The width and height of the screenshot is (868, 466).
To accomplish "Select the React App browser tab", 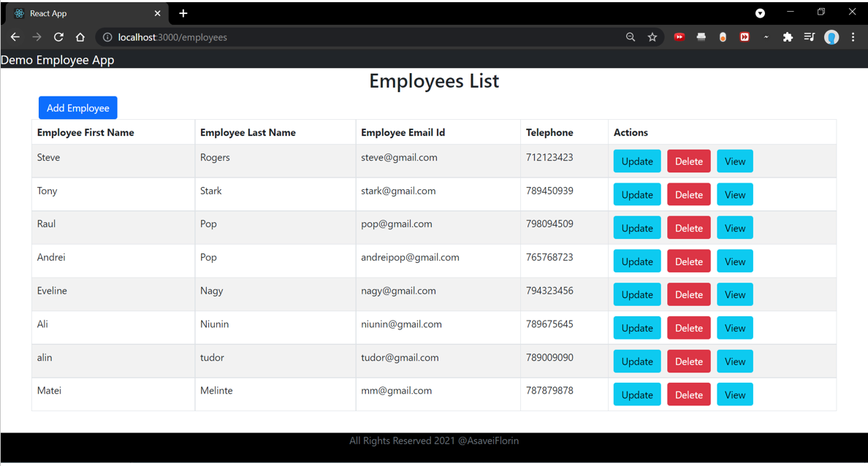I will tap(88, 13).
